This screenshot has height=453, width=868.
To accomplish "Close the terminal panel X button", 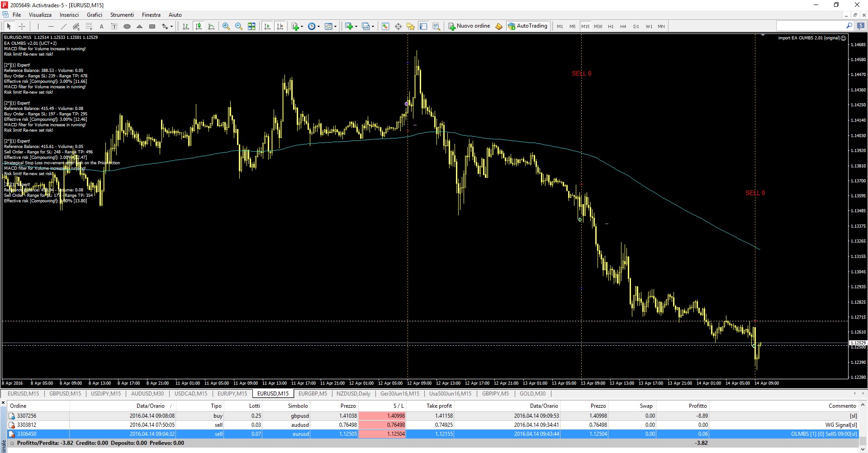I will (x=3, y=402).
